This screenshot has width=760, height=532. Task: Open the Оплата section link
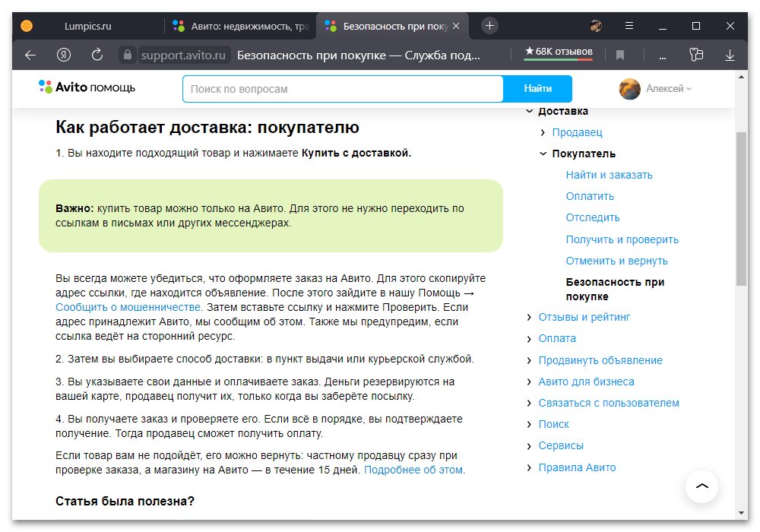coord(557,338)
